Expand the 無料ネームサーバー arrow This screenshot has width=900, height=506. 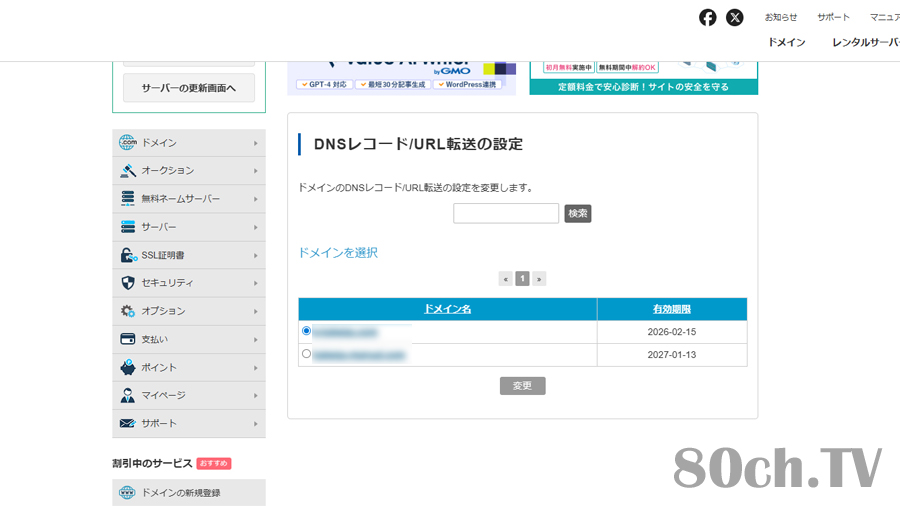pyautogui.click(x=255, y=199)
